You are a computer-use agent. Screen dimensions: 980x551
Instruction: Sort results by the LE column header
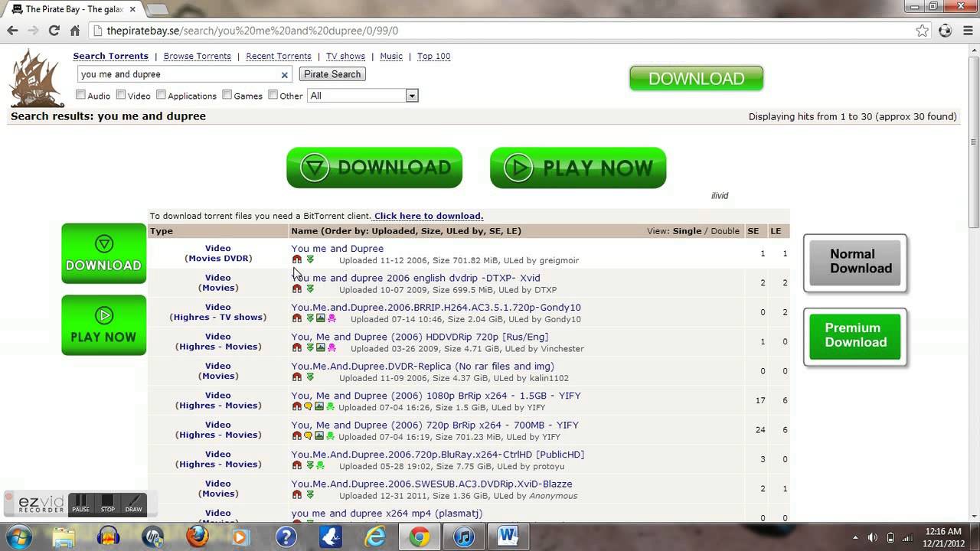(x=776, y=231)
